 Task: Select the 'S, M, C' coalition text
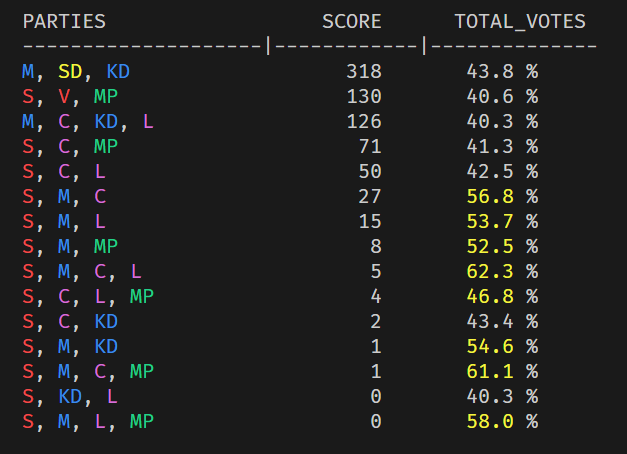[x=64, y=196]
